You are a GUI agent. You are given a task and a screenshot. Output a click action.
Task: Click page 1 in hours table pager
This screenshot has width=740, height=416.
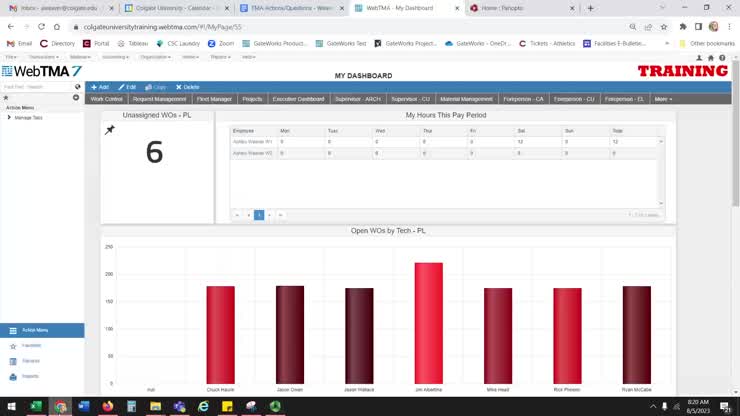[259, 215]
